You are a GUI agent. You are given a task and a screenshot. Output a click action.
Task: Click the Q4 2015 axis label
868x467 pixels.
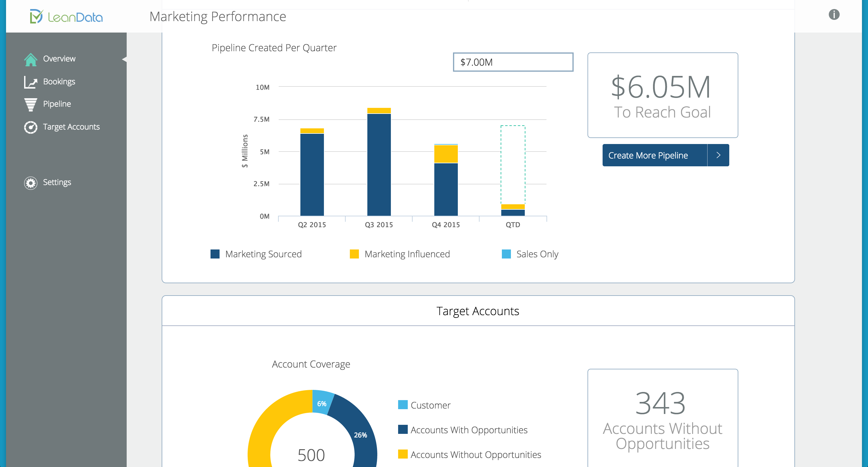tap(446, 224)
